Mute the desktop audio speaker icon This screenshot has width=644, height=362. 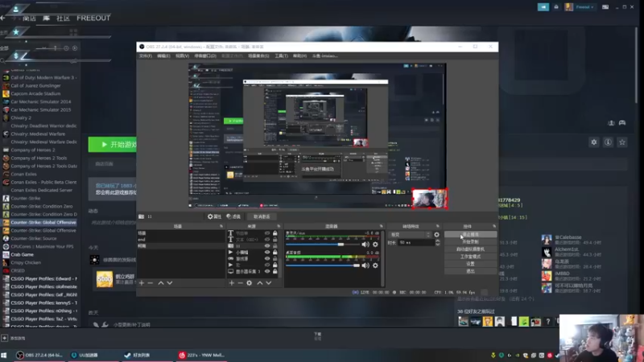click(365, 265)
